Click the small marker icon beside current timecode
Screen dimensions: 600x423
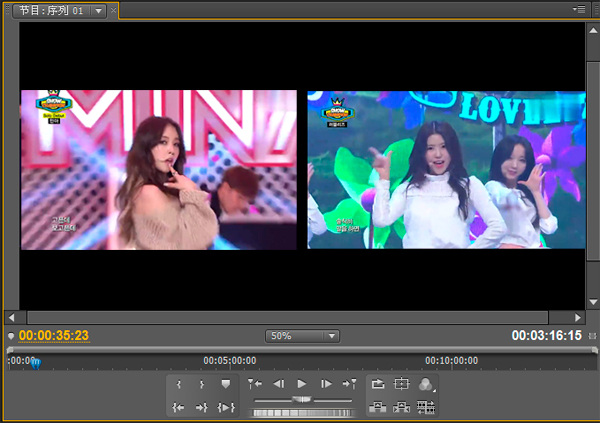tap(11, 336)
